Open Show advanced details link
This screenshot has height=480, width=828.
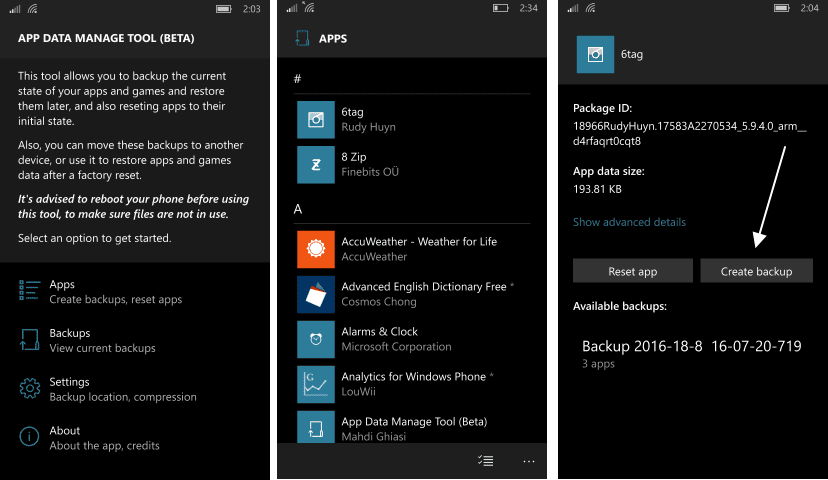pyautogui.click(x=629, y=222)
